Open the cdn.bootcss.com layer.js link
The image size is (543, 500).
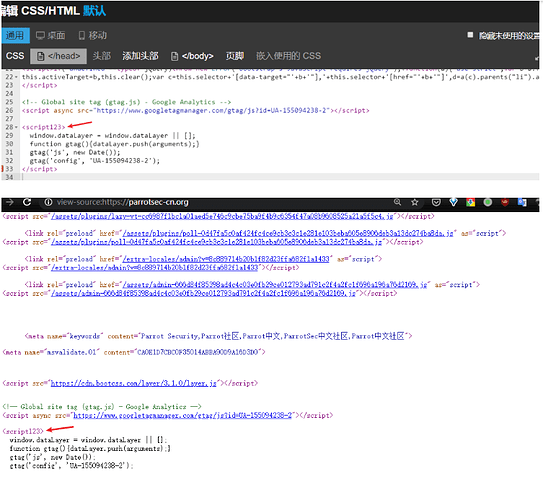click(x=134, y=384)
